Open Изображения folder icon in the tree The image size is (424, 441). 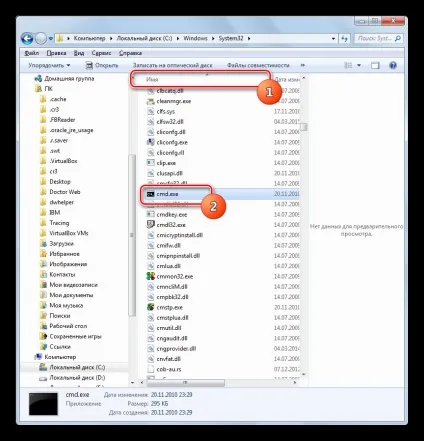(x=43, y=264)
